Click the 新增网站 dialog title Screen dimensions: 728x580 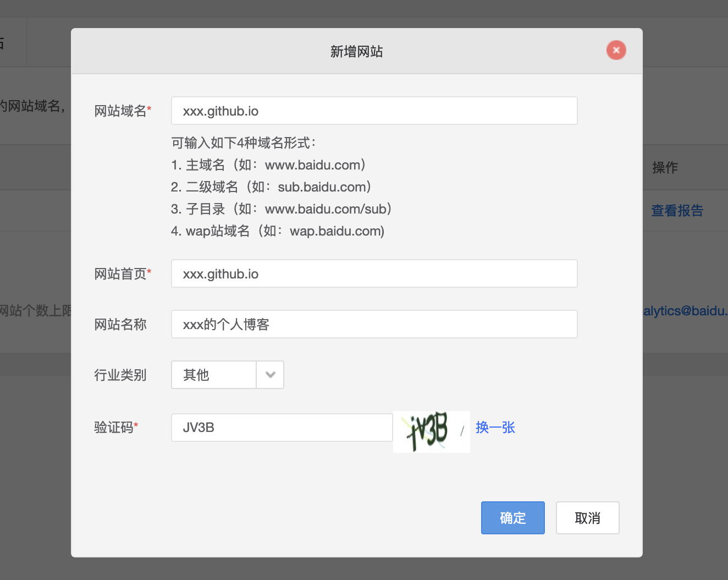(x=356, y=52)
